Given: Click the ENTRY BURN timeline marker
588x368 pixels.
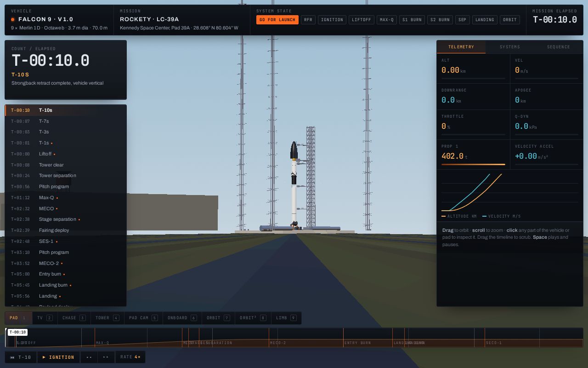Looking at the screenshot, I should pyautogui.click(x=358, y=343).
